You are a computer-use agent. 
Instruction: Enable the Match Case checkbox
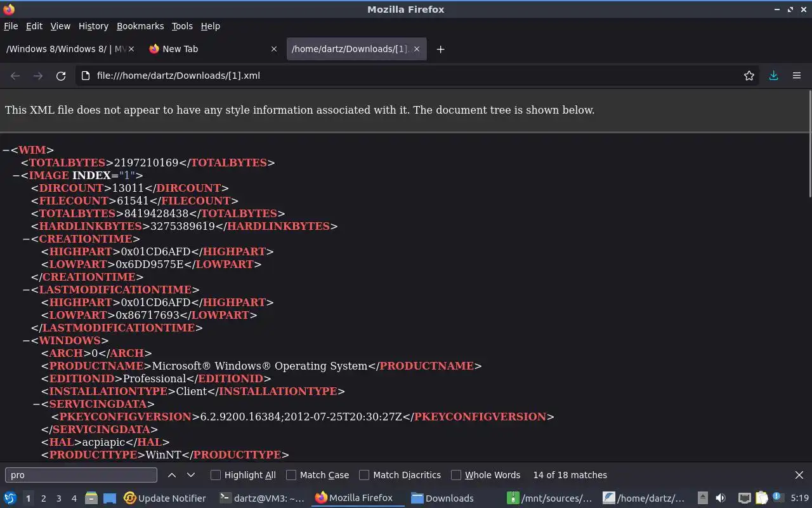point(291,475)
